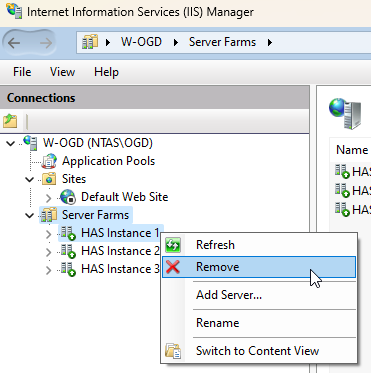This screenshot has width=371, height=373.
Task: Choose Remove from the context menu
Action: [259, 267]
